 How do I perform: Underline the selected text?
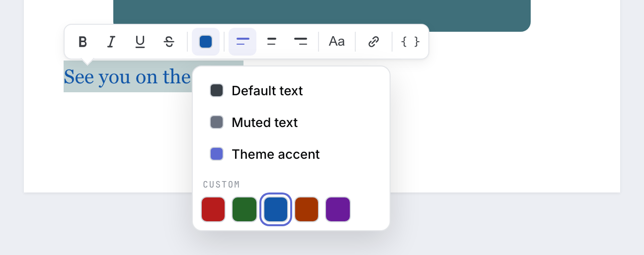(140, 42)
